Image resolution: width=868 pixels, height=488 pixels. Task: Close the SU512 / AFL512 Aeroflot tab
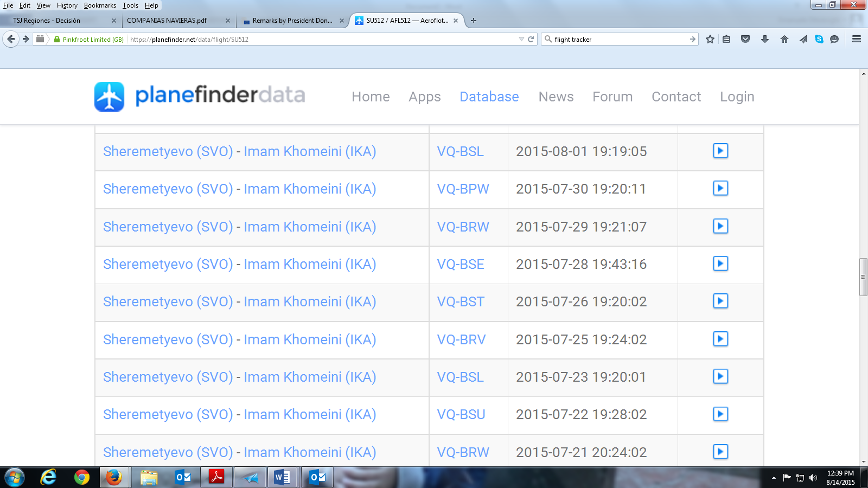[456, 21]
